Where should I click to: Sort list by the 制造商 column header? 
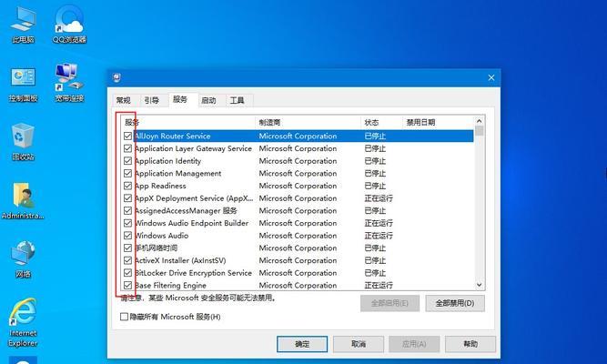pyautogui.click(x=309, y=122)
